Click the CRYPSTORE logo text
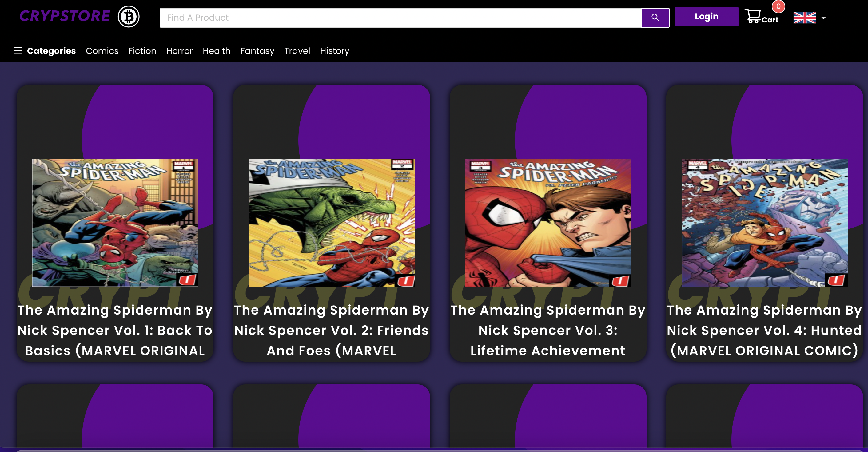 pos(64,16)
